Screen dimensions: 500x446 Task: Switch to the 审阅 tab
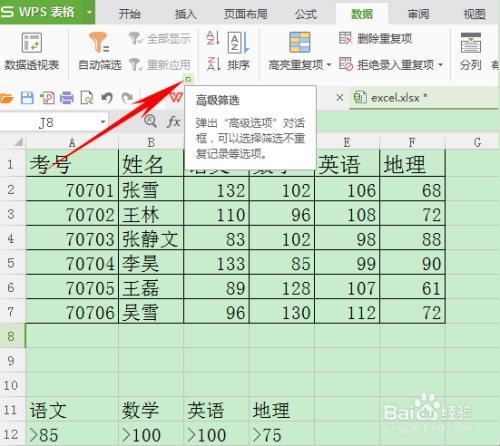coord(419,14)
